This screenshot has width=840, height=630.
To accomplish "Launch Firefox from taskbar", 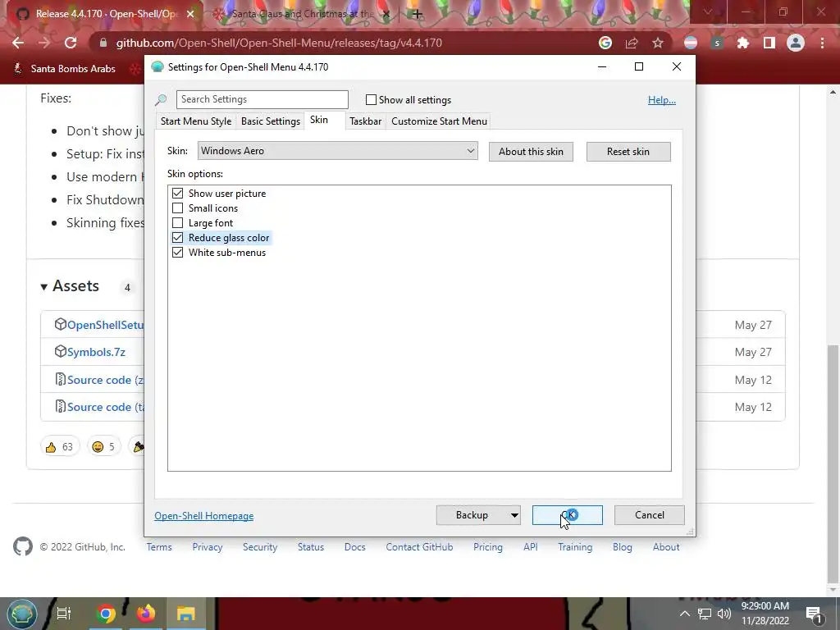I will pos(146,614).
